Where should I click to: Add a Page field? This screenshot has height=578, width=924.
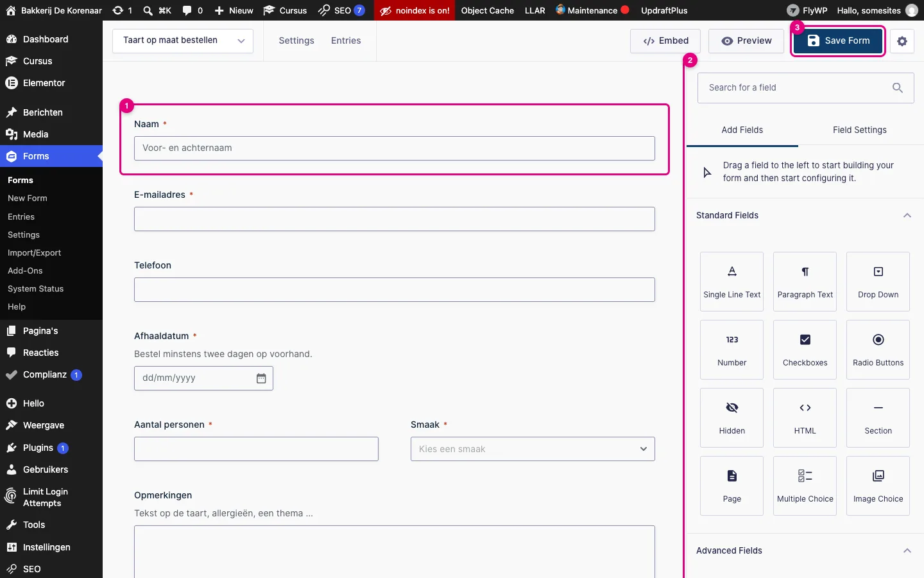coord(732,486)
